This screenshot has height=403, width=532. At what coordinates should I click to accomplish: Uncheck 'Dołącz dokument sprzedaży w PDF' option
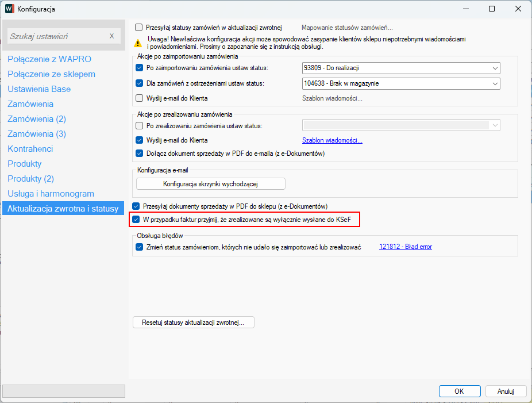[x=139, y=153]
